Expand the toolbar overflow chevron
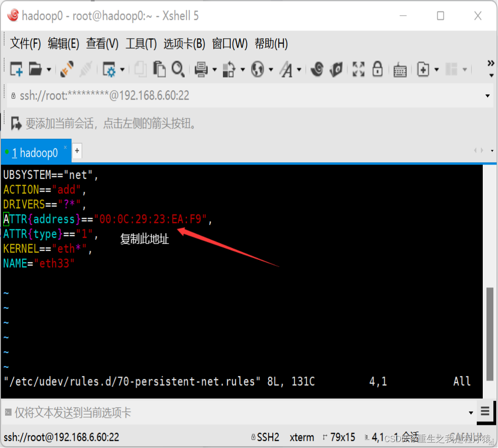498x448 pixels. [x=491, y=63]
